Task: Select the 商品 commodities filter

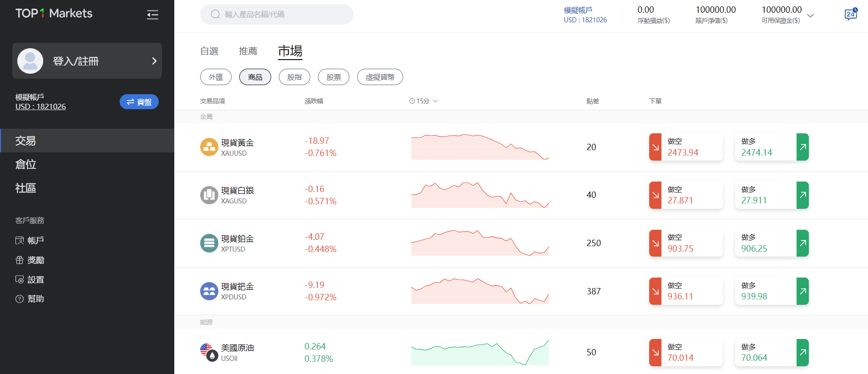Action: pyautogui.click(x=255, y=77)
